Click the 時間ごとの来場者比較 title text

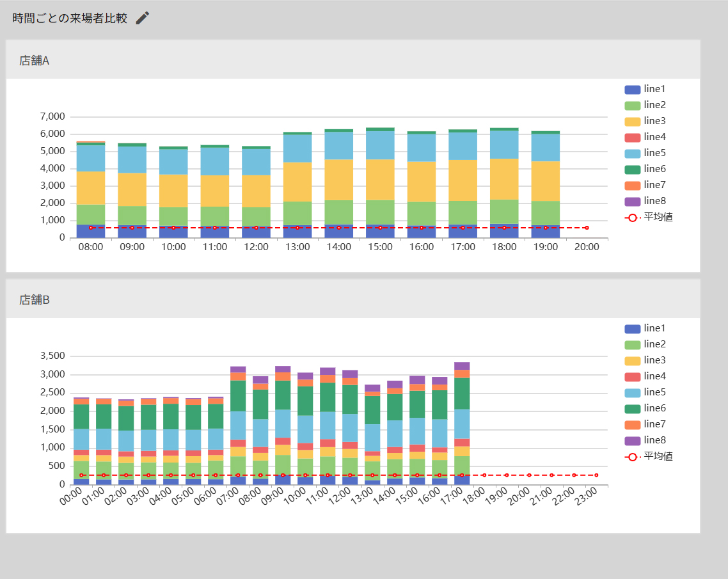[70, 18]
